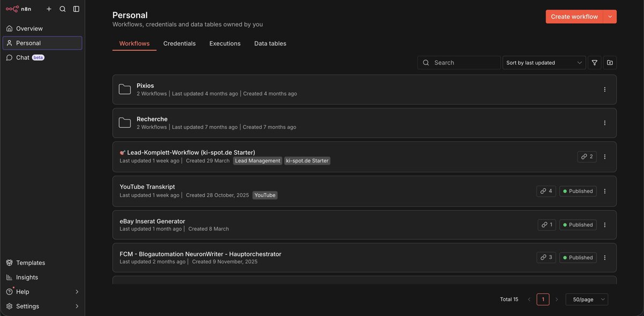Click the Total 15 text
Image resolution: width=644 pixels, height=316 pixels.
pyautogui.click(x=509, y=299)
